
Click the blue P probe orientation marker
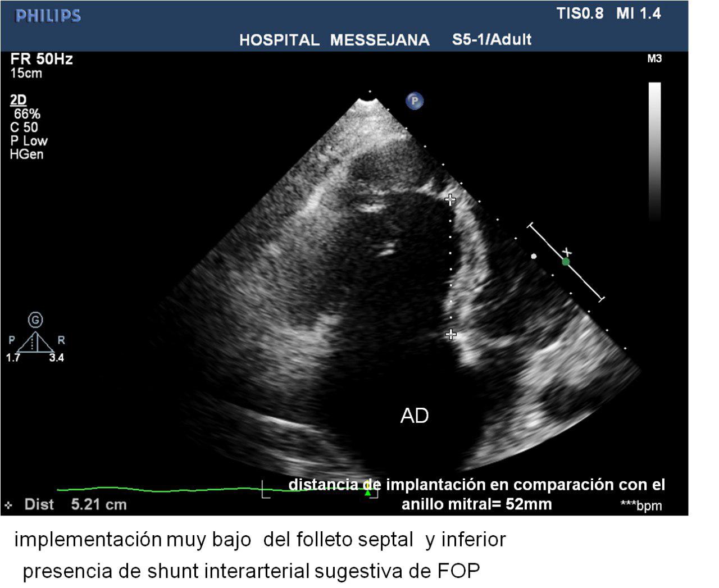415,101
